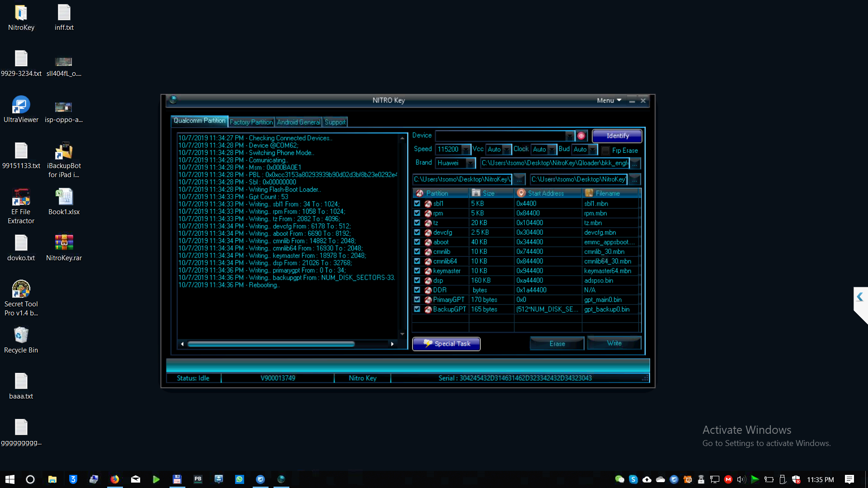868x488 pixels.
Task: Open the Device dropdown list
Action: [570, 136]
